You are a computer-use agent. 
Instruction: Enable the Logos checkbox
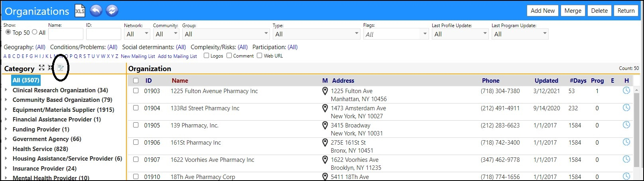tap(206, 56)
